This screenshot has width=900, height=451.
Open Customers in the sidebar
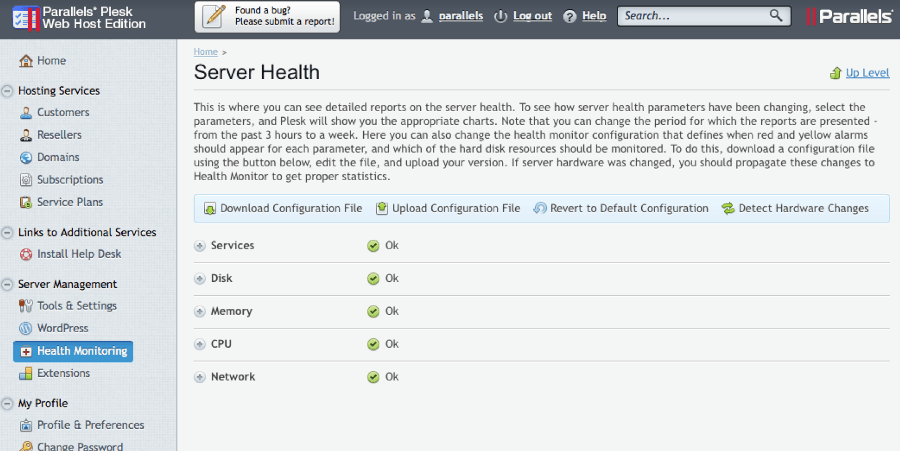point(63,112)
